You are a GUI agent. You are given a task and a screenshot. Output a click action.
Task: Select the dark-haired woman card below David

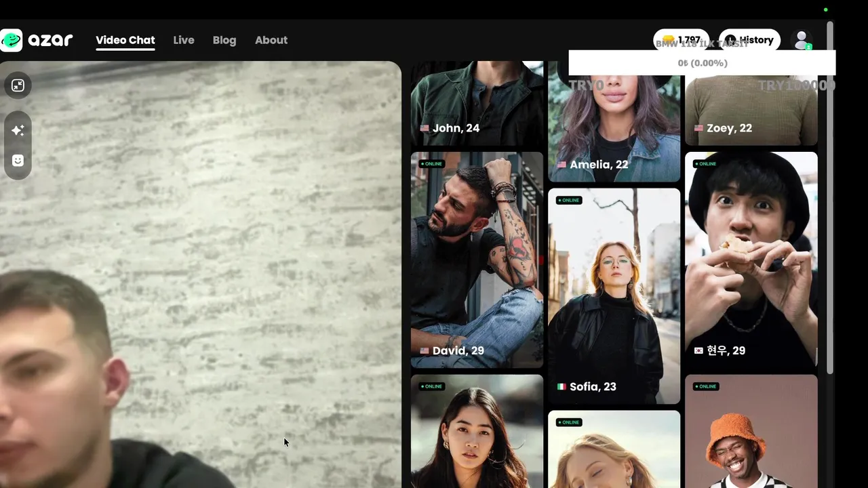tap(477, 431)
